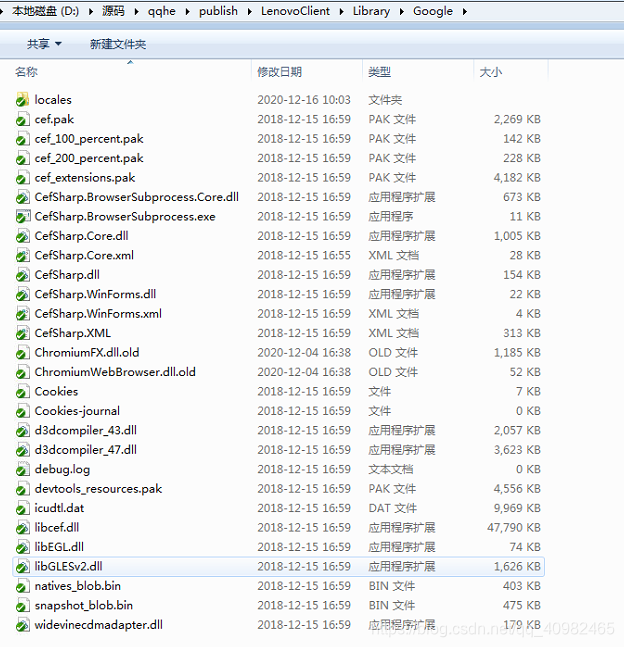Expand arrow after publish breadcrumb
624x647 pixels.
(x=249, y=12)
